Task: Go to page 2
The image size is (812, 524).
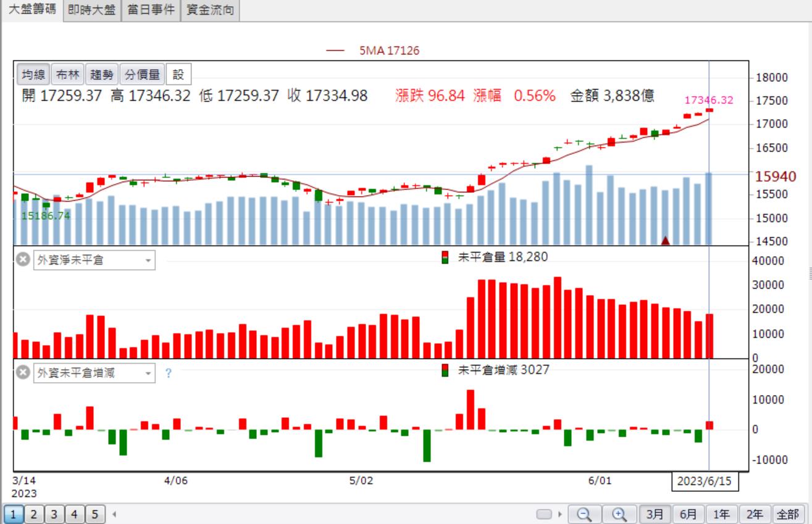Action: 35,514
